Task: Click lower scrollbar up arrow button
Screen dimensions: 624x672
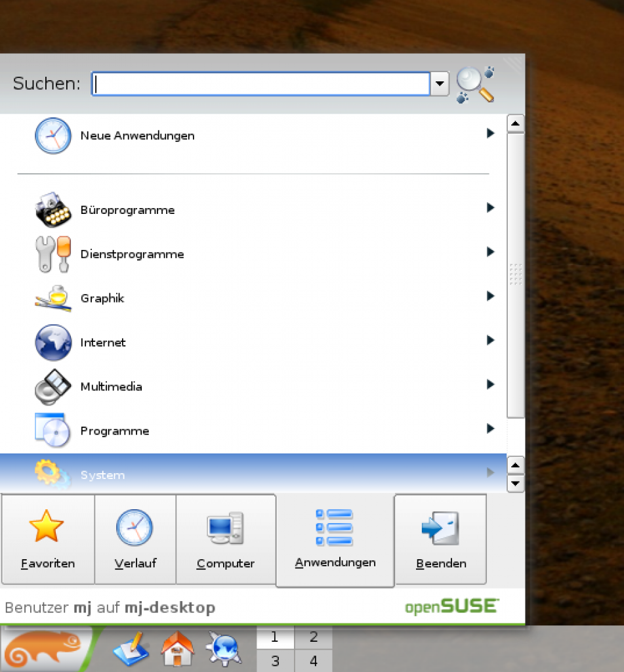Action: coord(516,465)
